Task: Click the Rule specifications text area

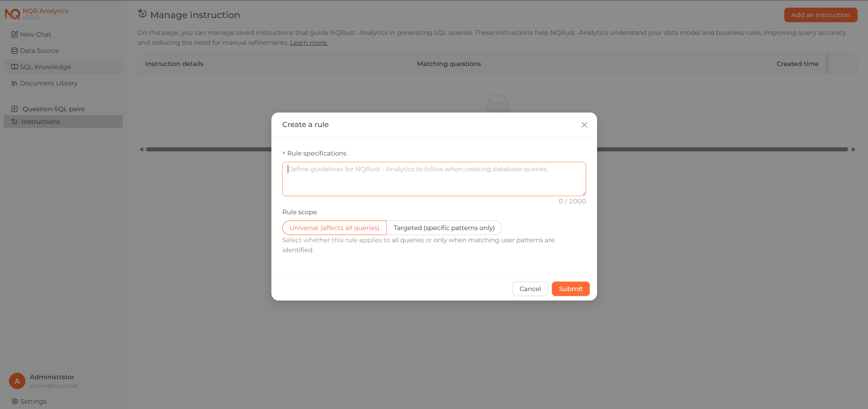Action: tap(434, 179)
